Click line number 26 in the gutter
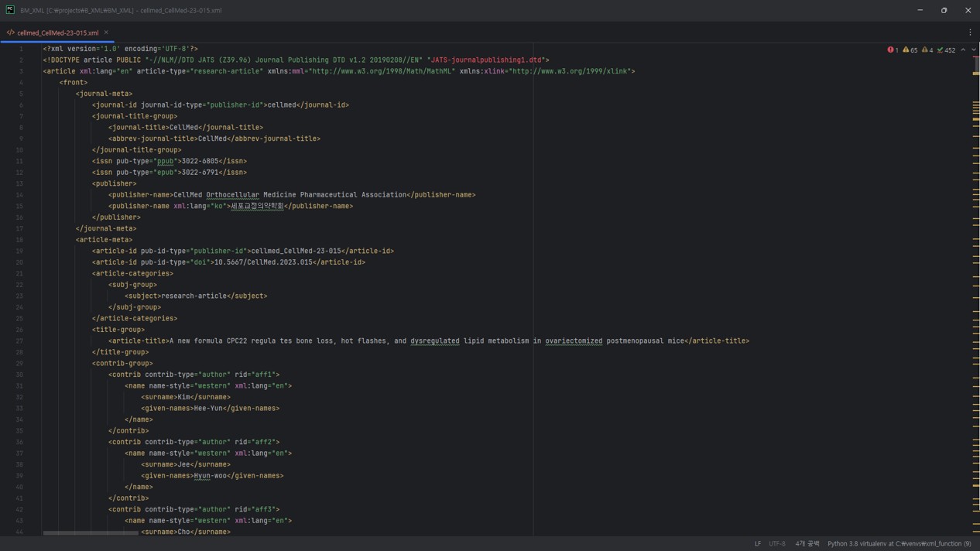The image size is (980, 551). click(x=19, y=330)
